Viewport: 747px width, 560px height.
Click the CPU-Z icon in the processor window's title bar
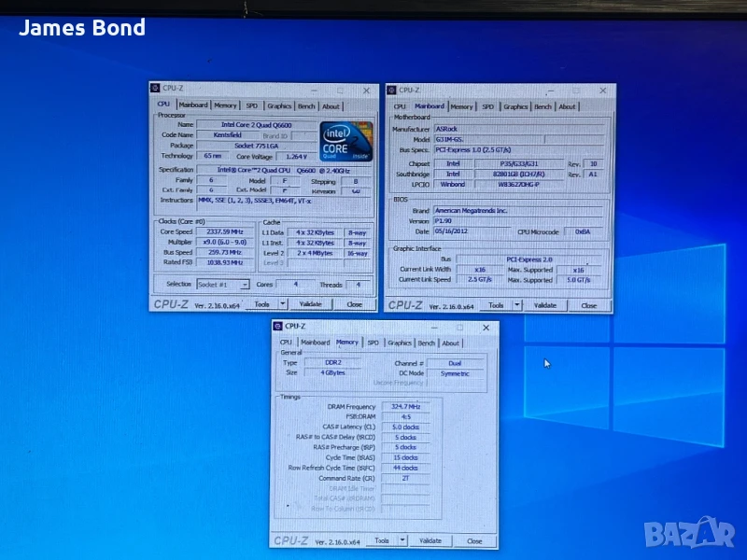tap(156, 91)
